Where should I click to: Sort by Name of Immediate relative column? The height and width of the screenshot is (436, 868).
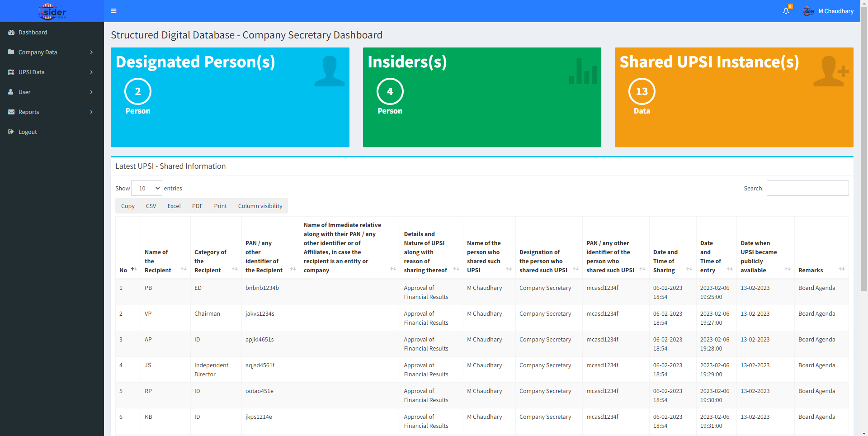393,270
